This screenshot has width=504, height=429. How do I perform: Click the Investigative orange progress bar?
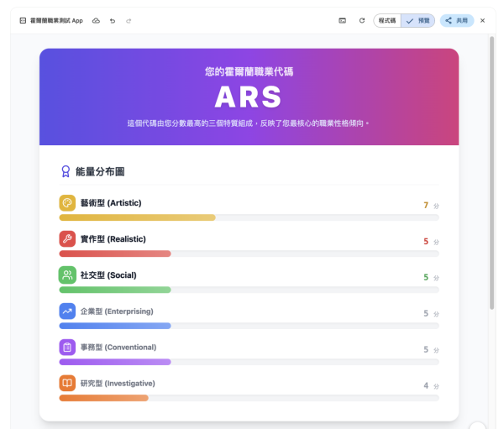pyautogui.click(x=103, y=398)
